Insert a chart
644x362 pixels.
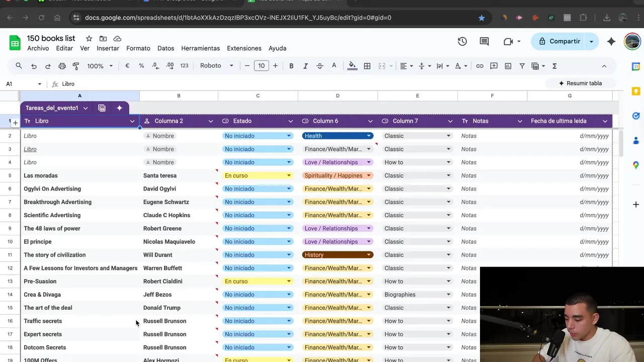coord(508,66)
